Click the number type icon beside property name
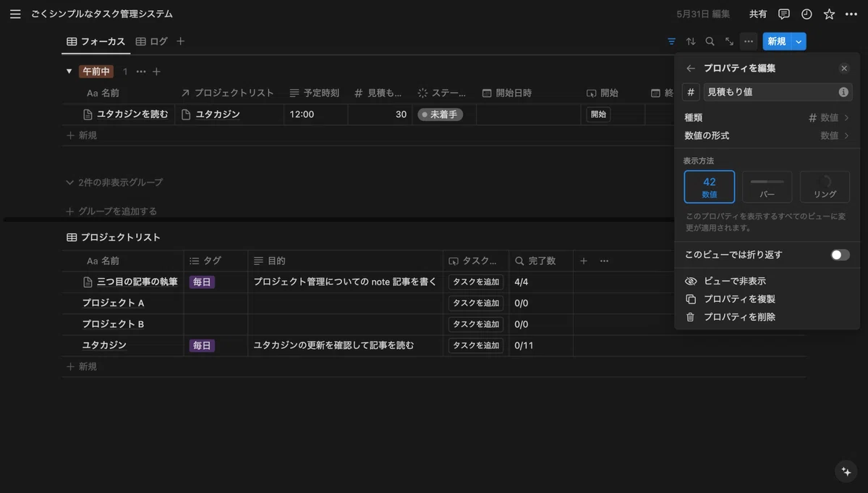Image resolution: width=868 pixels, height=493 pixels. point(691,92)
